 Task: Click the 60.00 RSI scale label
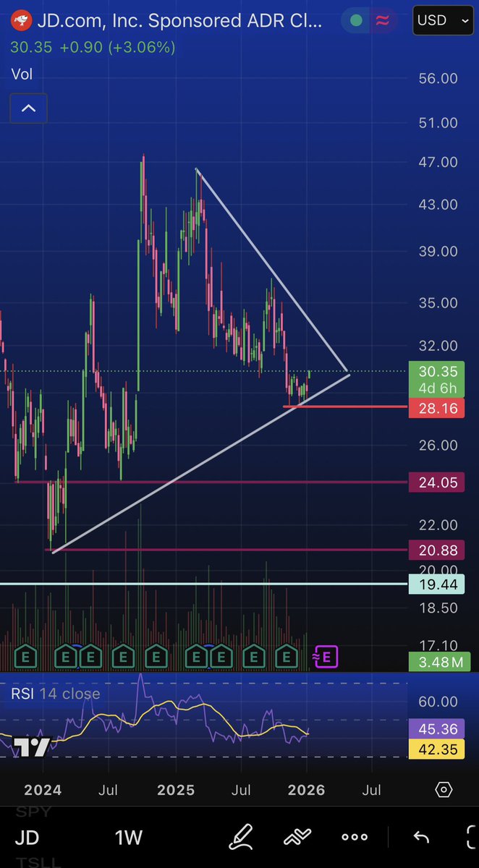438,702
